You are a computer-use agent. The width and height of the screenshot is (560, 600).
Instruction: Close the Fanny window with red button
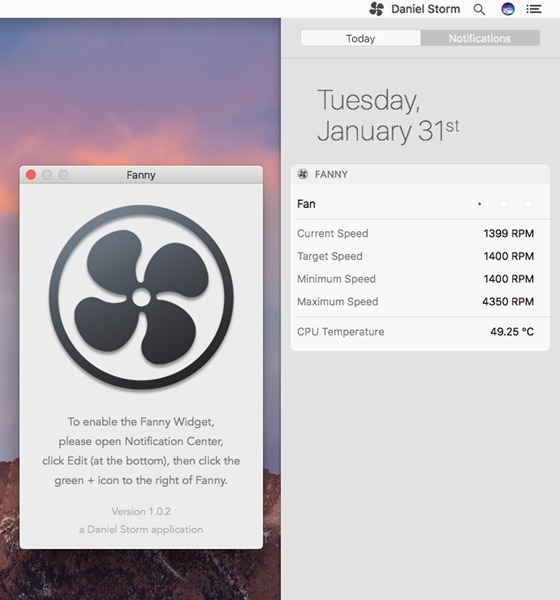click(x=31, y=175)
